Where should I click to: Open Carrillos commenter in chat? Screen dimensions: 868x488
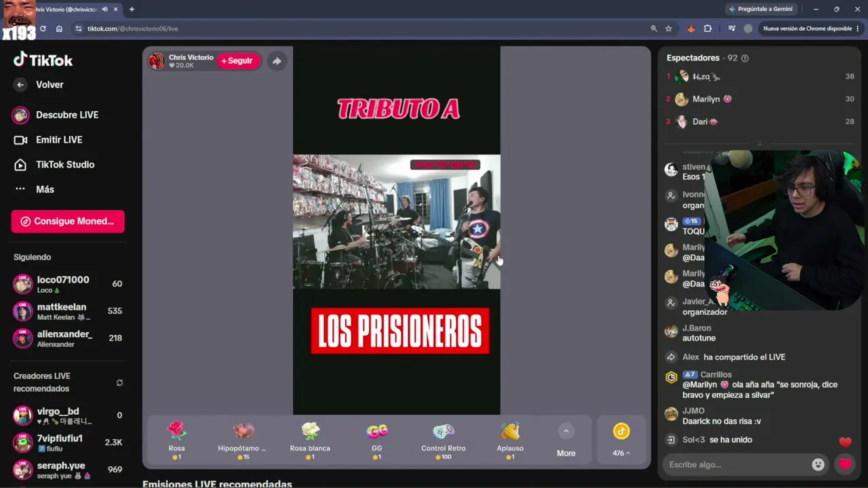716,375
